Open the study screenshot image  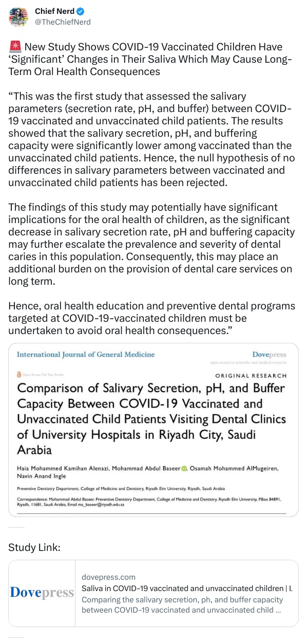pos(153,430)
